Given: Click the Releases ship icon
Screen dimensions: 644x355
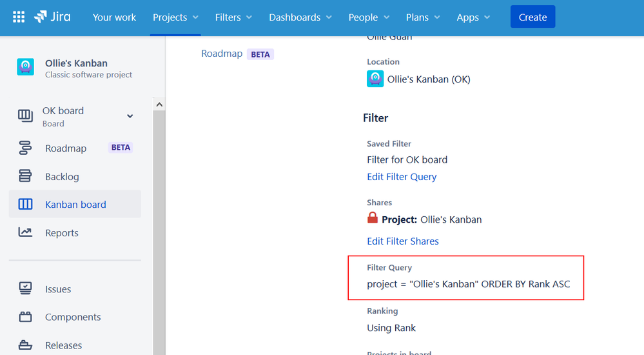Looking at the screenshot, I should (x=25, y=345).
